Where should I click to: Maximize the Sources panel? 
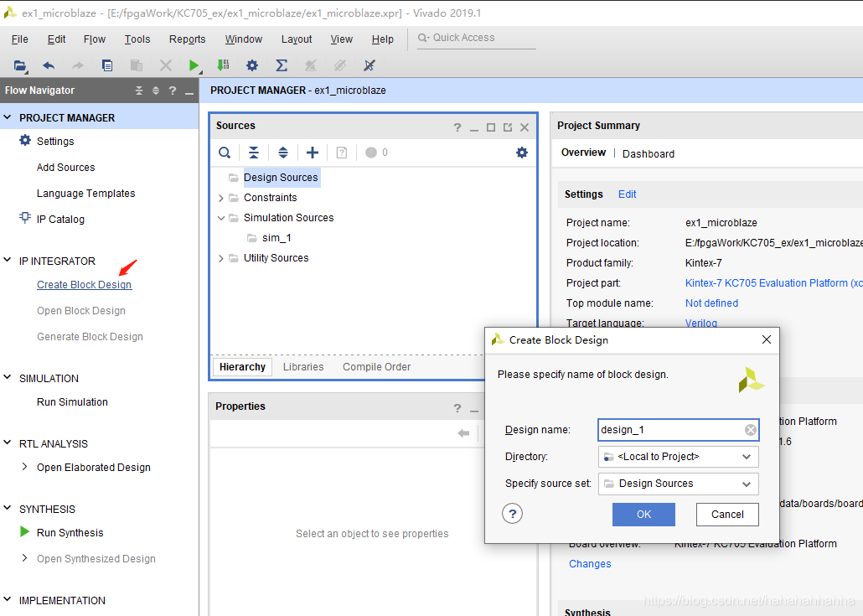[491, 127]
